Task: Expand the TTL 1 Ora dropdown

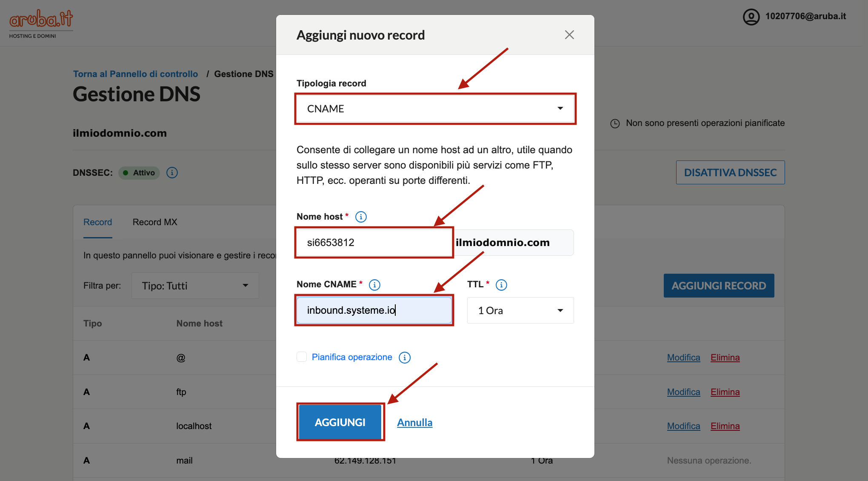Action: [x=520, y=310]
